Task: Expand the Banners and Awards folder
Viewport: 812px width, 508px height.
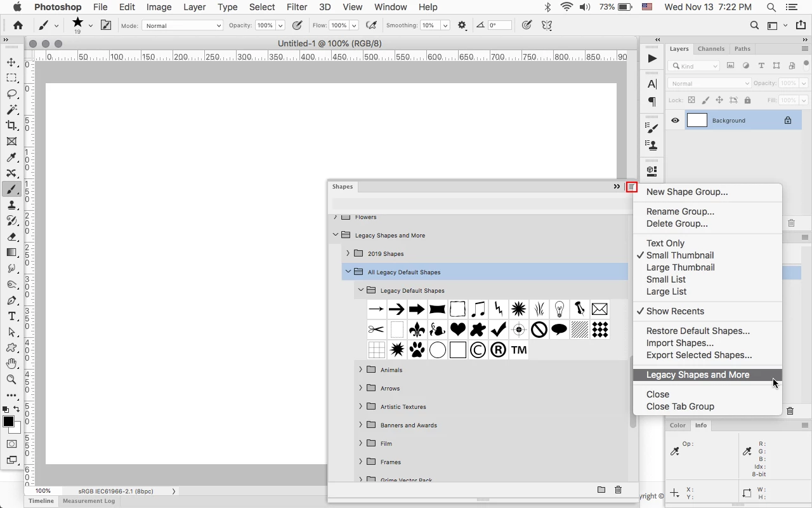Action: [361, 425]
